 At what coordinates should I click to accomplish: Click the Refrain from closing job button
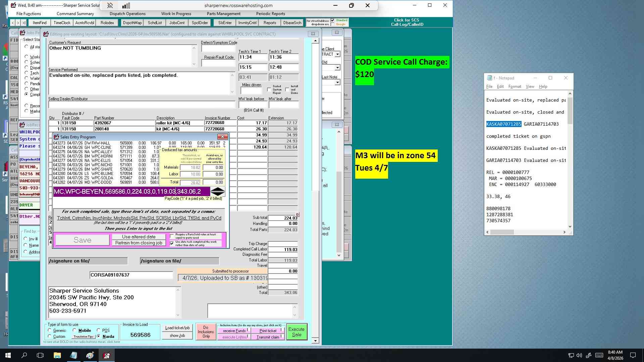click(139, 243)
